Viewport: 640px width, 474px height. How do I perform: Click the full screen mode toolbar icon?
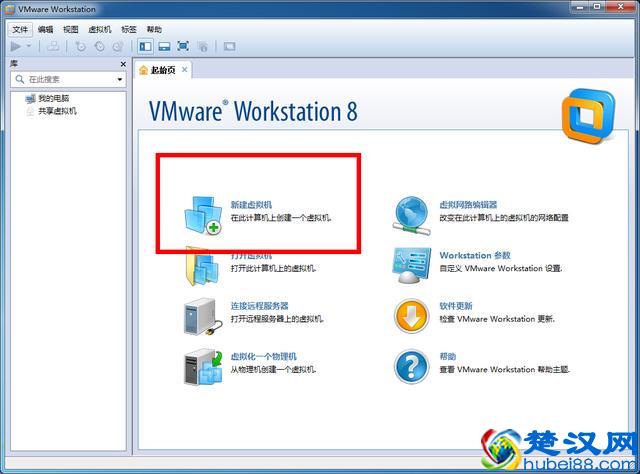(x=183, y=47)
